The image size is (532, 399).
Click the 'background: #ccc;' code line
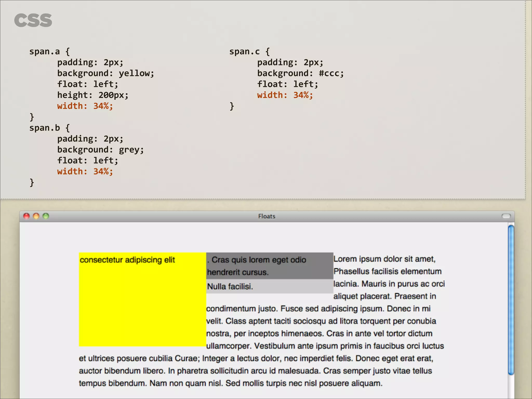pyautogui.click(x=301, y=73)
